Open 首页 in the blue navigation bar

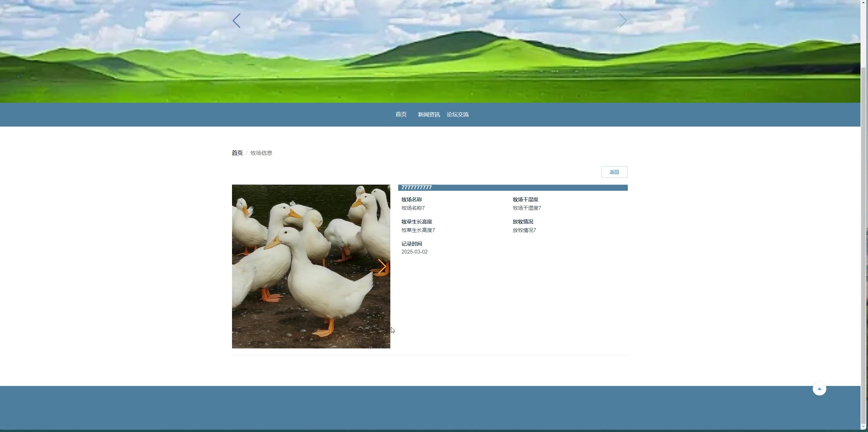pyautogui.click(x=401, y=115)
